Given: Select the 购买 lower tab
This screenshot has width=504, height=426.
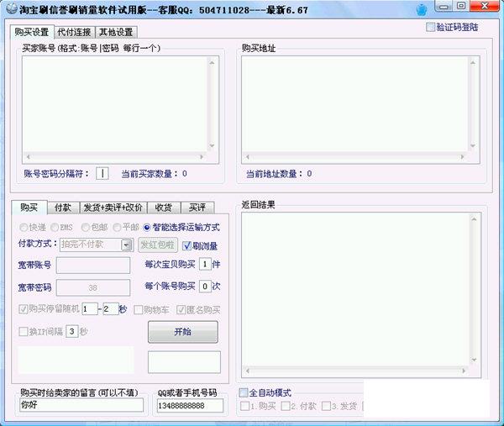Looking at the screenshot, I should 29,208.
